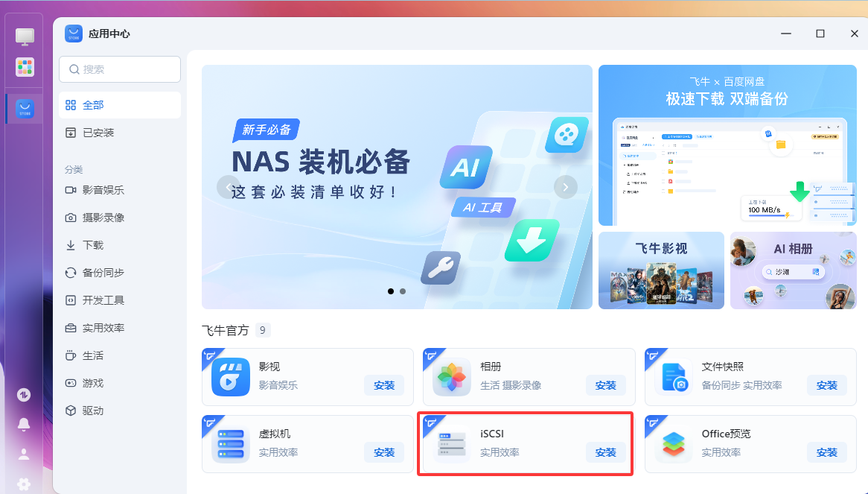Select the 文件快照 app icon
Image resolution: width=868 pixels, height=494 pixels.
click(x=674, y=377)
